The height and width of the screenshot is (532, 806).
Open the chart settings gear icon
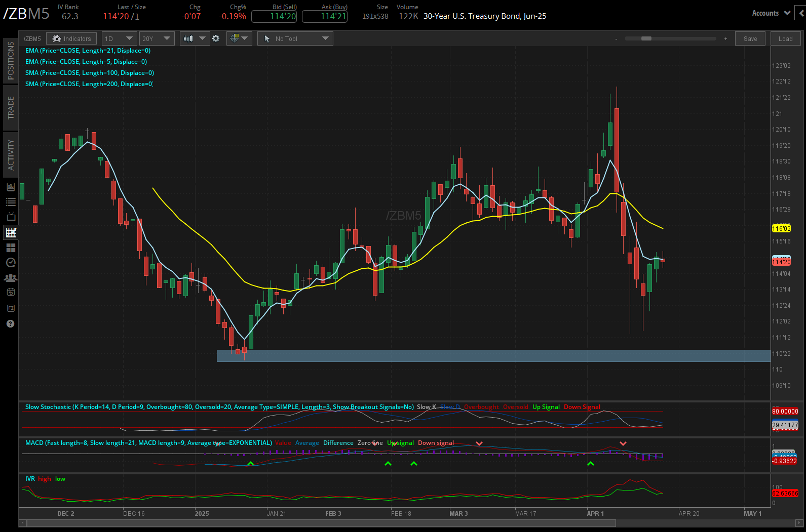tap(216, 38)
